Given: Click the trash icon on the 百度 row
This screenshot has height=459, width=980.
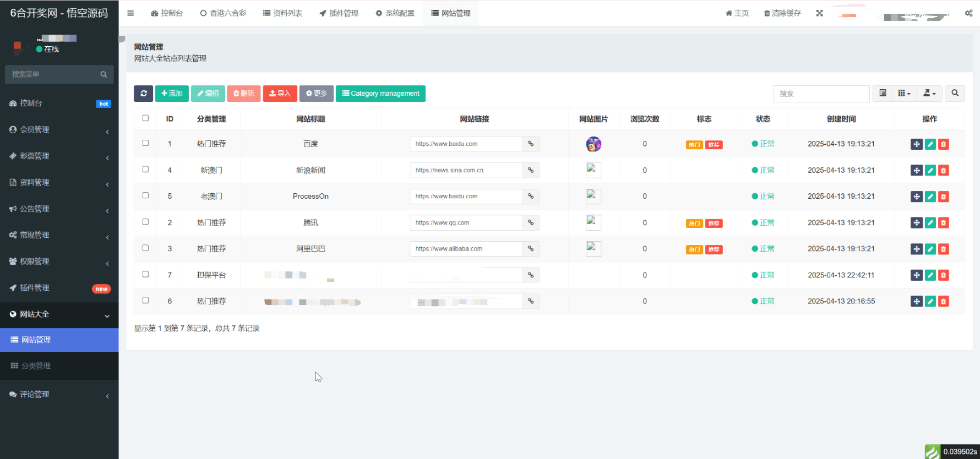Looking at the screenshot, I should click(x=944, y=144).
